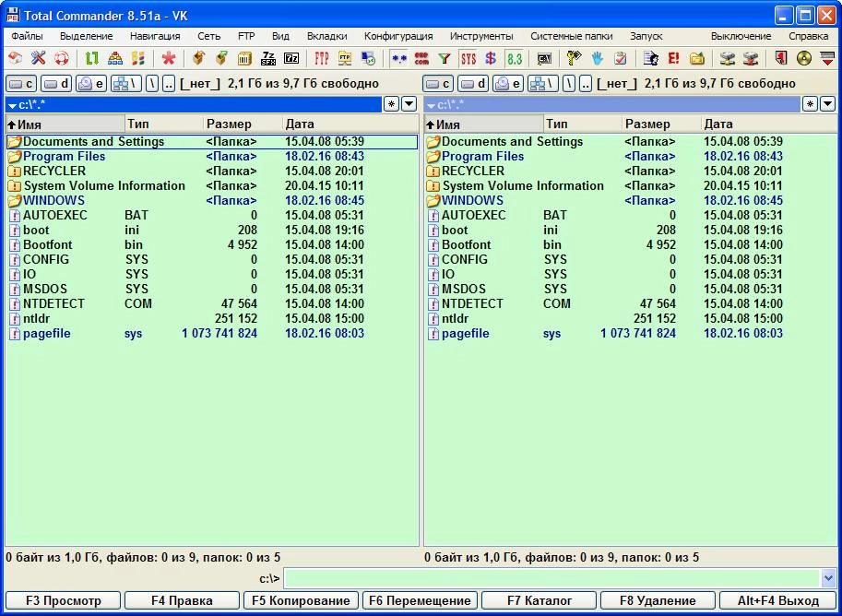Select WINDOWS folder in left panel

[x=212, y=200]
